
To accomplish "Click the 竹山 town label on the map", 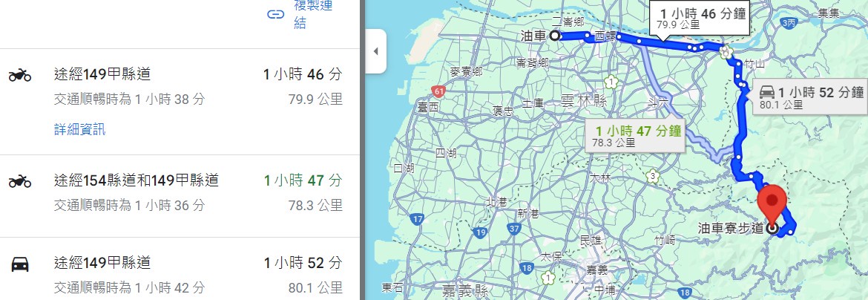I will 754,65.
